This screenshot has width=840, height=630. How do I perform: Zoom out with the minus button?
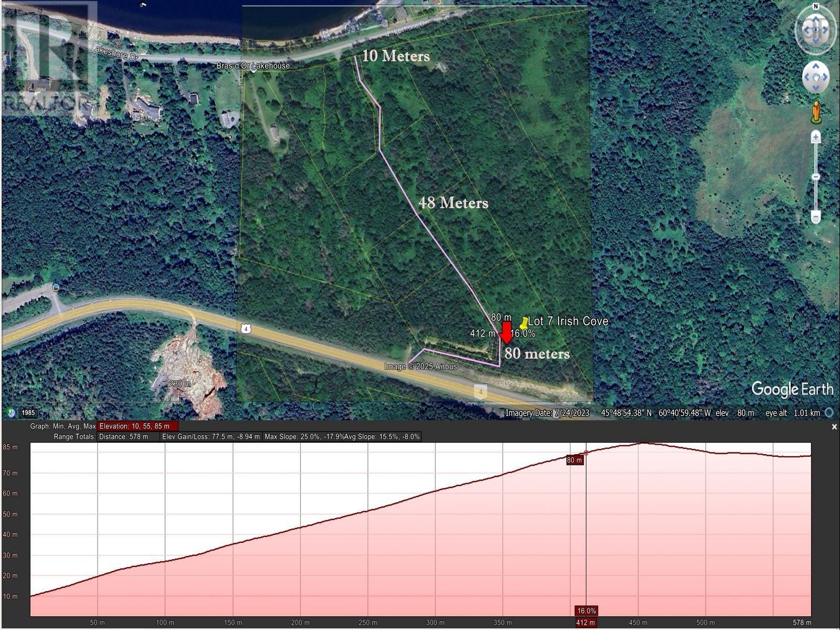815,216
